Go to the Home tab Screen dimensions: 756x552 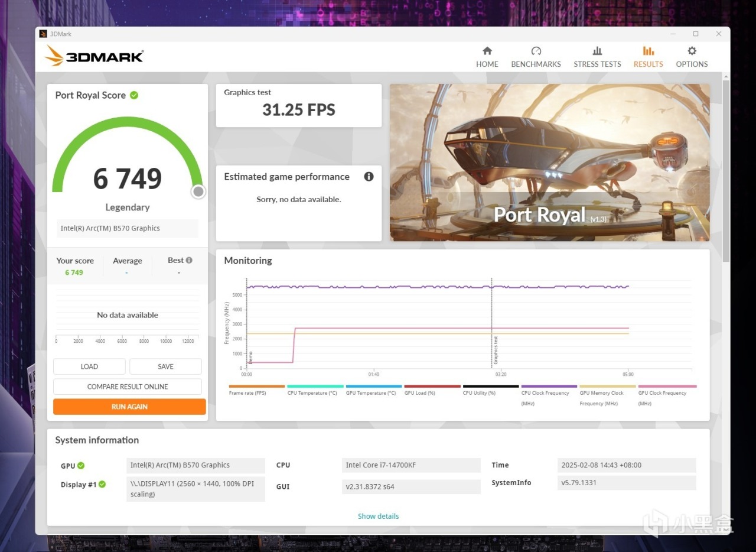click(487, 57)
